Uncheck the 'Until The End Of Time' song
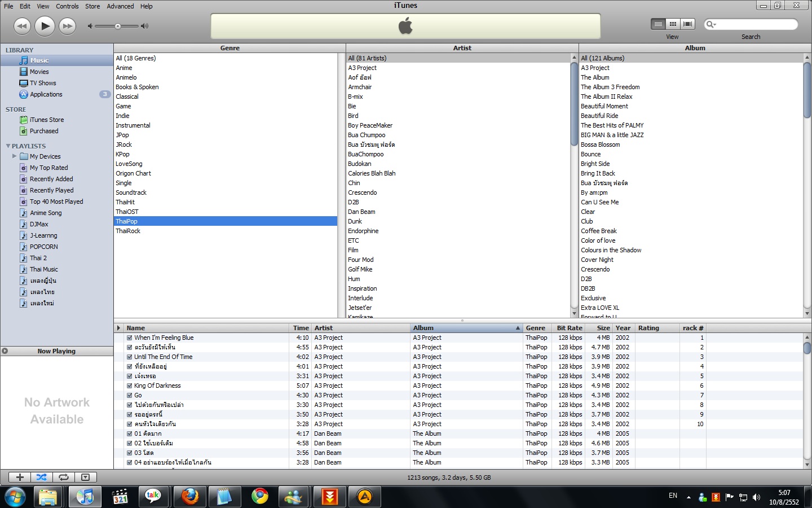 (130, 357)
